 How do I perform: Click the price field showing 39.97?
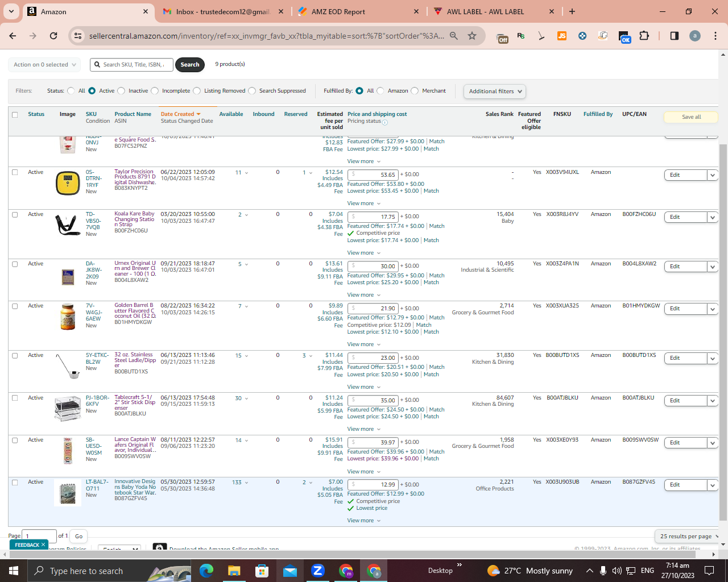point(373,442)
